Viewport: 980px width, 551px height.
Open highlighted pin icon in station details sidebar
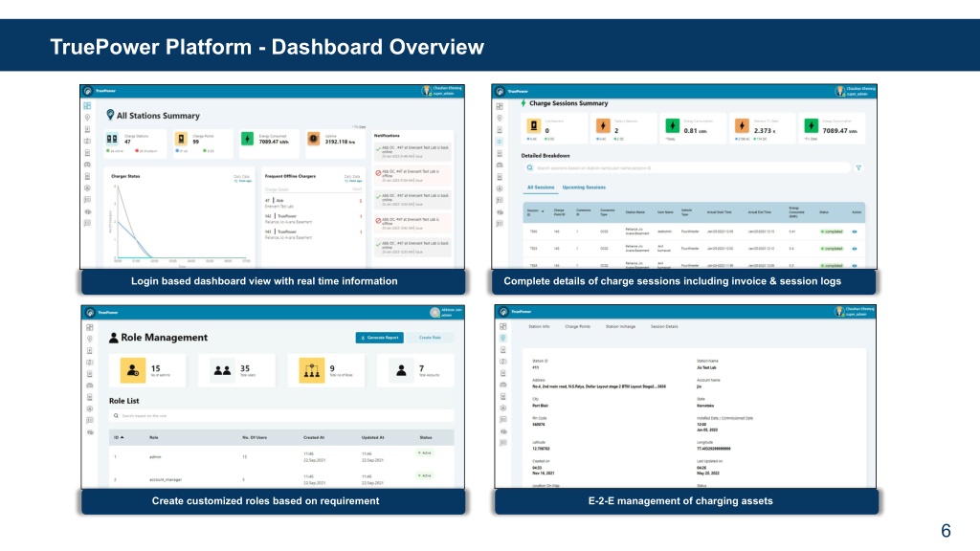(503, 338)
